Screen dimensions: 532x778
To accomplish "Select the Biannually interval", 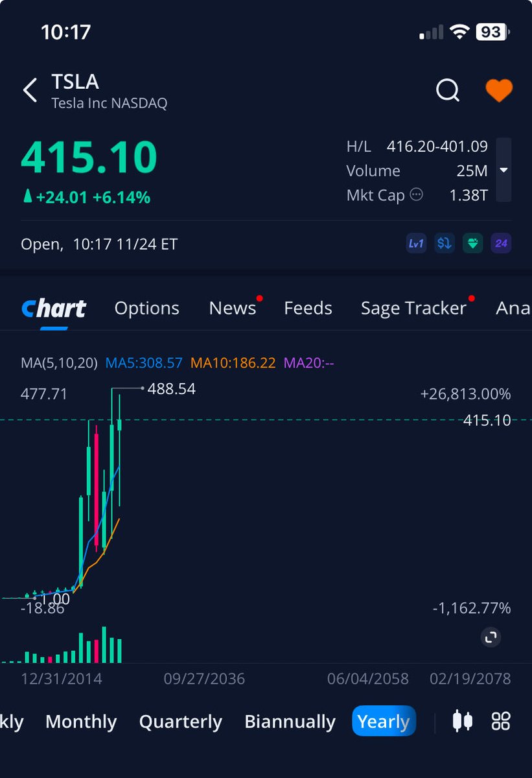I will click(x=290, y=722).
